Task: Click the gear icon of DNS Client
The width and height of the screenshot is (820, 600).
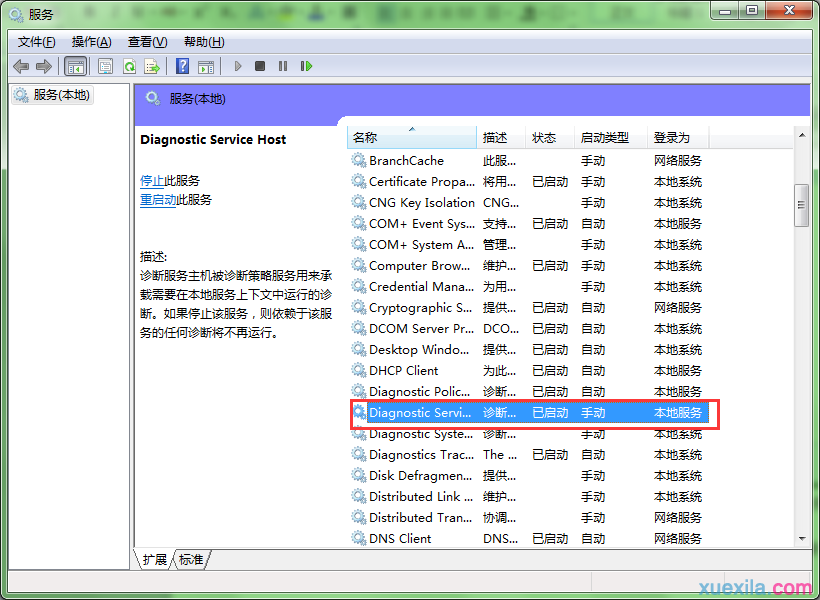Action: [x=358, y=538]
